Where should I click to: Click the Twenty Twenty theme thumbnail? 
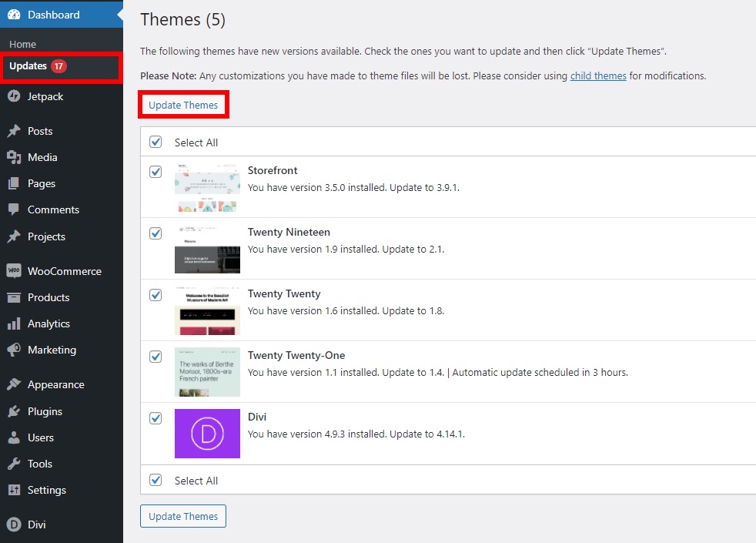tap(207, 310)
